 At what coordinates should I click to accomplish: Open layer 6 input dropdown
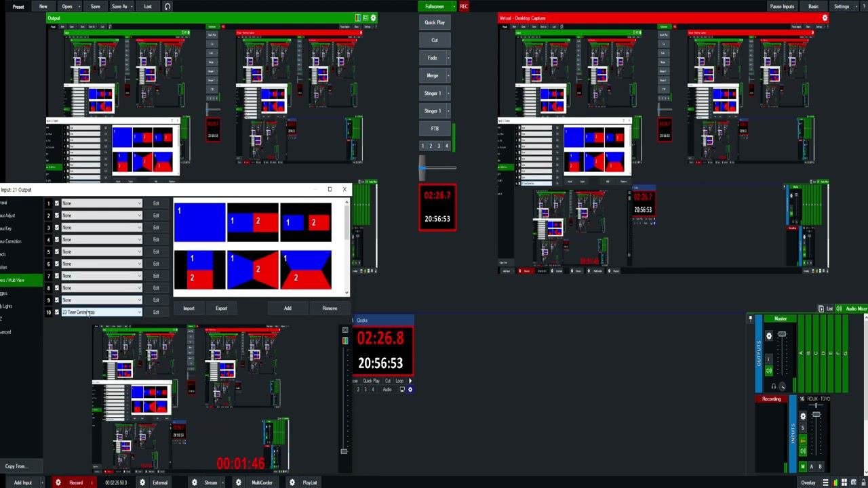point(102,264)
